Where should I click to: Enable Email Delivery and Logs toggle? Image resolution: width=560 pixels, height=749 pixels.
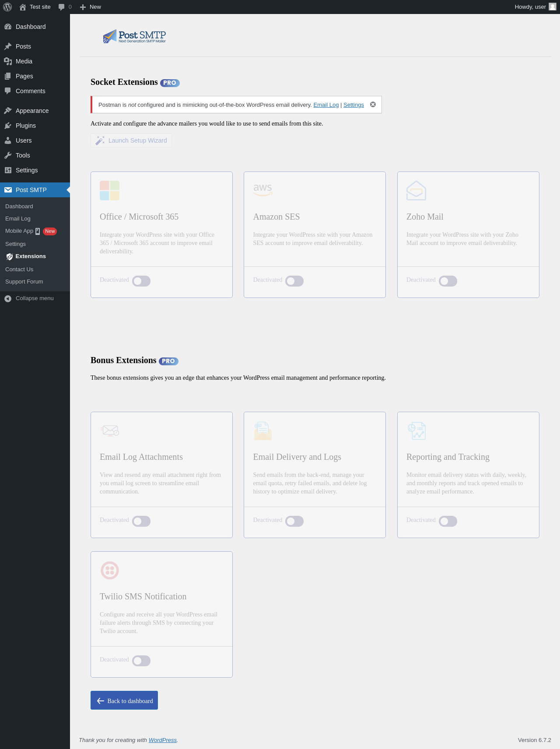coord(294,521)
